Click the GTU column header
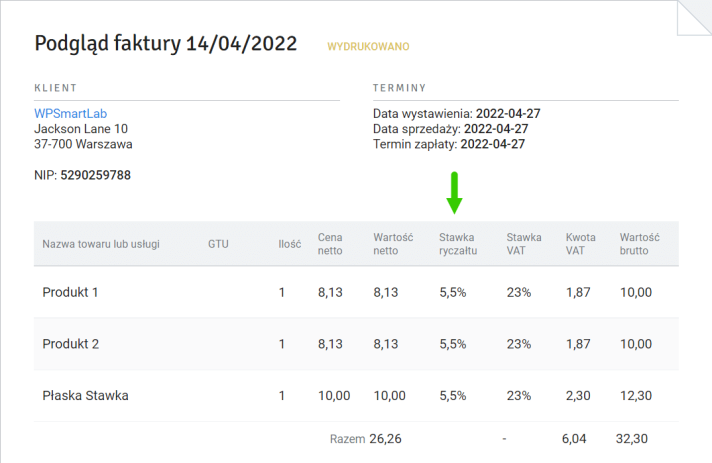 (218, 244)
